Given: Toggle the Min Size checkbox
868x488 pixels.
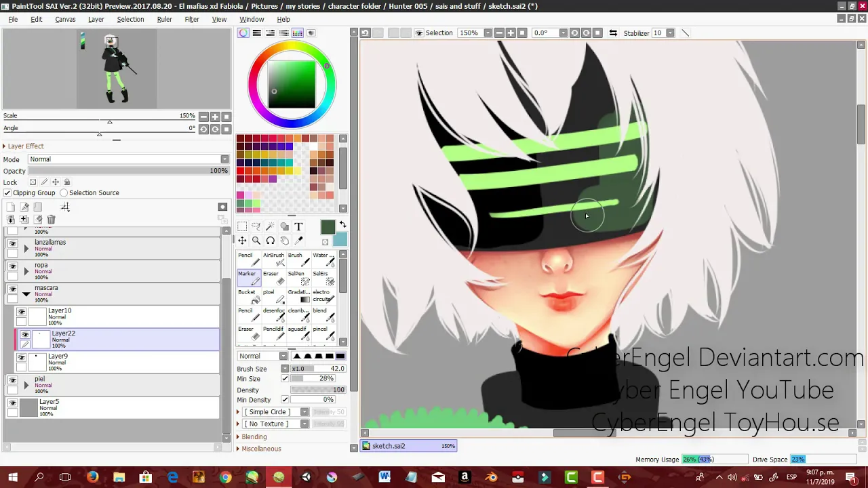Looking at the screenshot, I should tap(285, 379).
